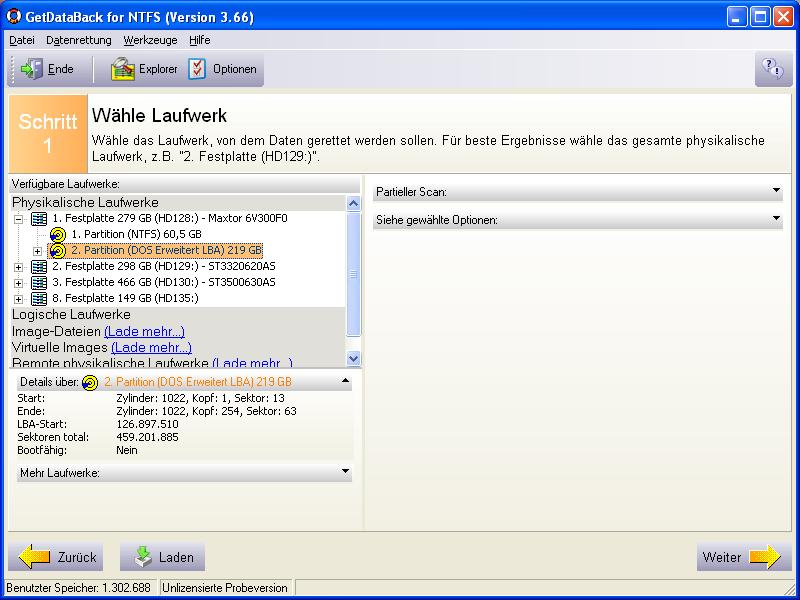Click partition icon of 2. Partition in tree
The width and height of the screenshot is (800, 600).
(x=58, y=251)
